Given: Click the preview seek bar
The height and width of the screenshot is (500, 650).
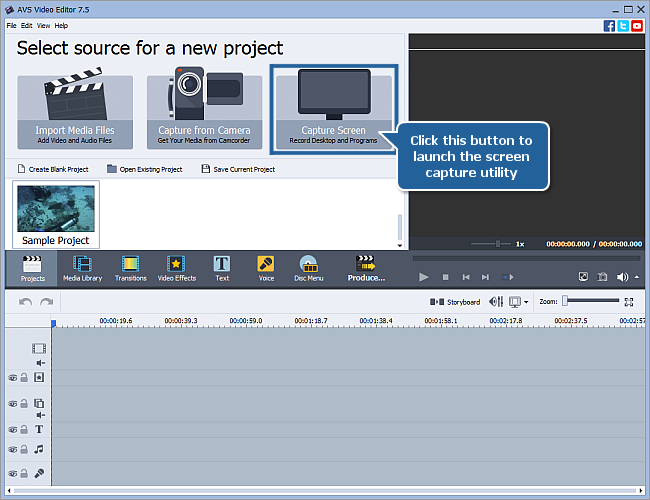Looking at the screenshot, I should pos(526,258).
